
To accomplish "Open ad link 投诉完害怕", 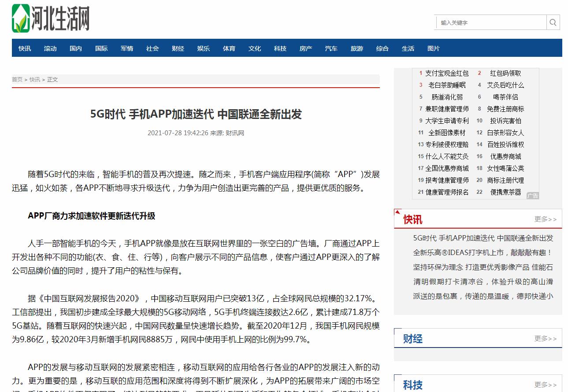I will point(505,121).
